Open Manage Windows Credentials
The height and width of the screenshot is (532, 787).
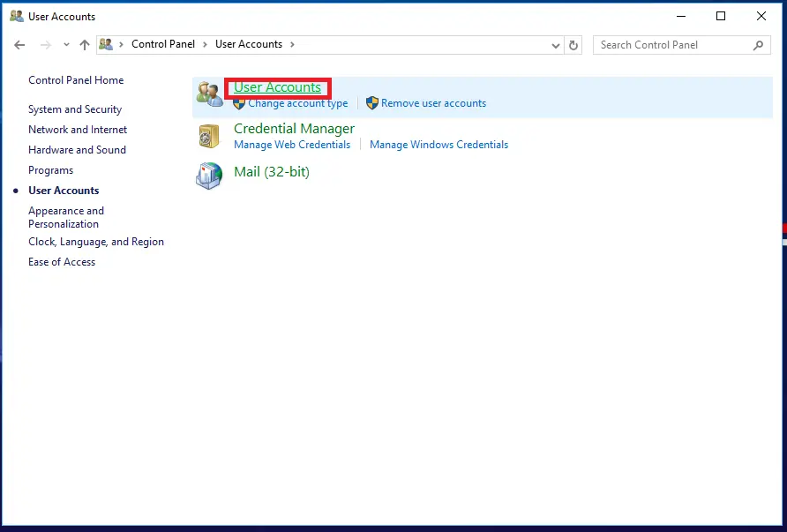click(438, 145)
